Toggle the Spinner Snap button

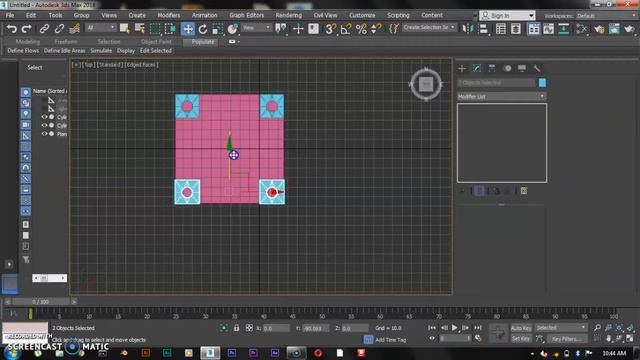[376, 29]
